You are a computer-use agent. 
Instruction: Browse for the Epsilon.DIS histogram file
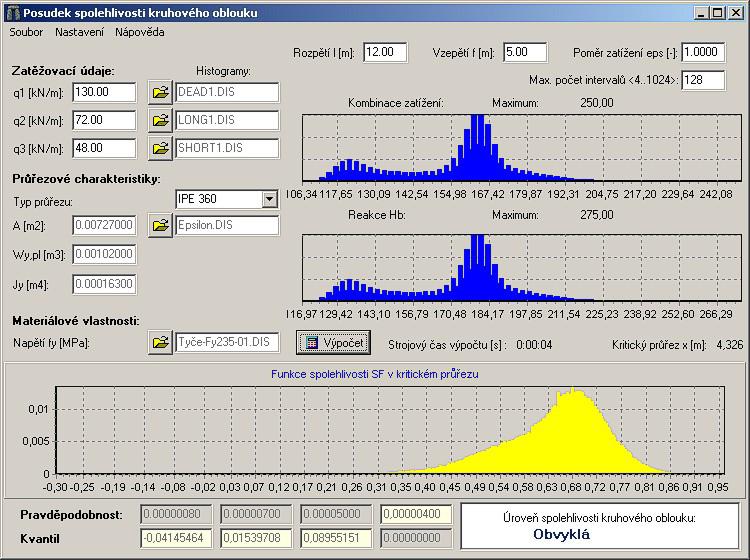click(160, 225)
